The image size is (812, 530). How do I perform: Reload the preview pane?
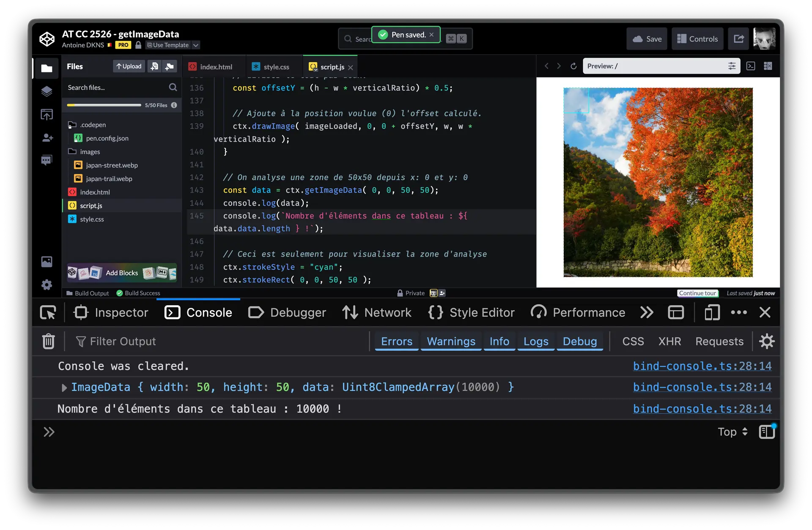coord(573,66)
